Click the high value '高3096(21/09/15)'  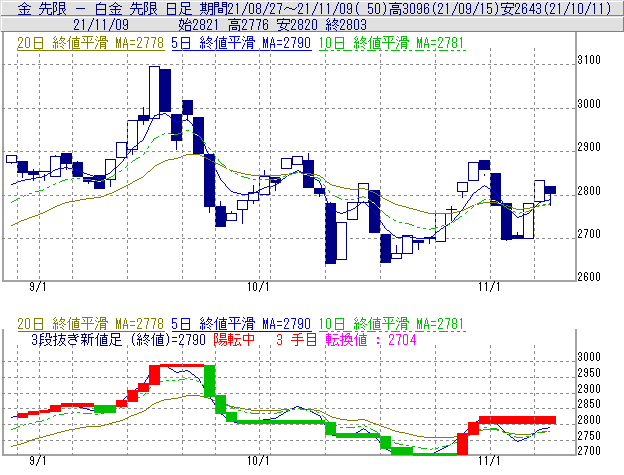(444, 8)
